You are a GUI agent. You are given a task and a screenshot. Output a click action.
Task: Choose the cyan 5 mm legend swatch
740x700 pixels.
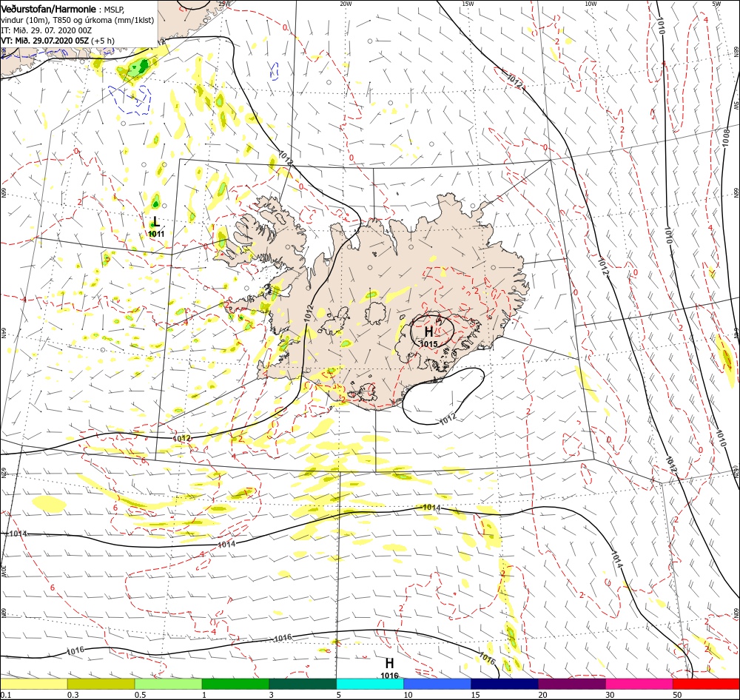click(370, 684)
